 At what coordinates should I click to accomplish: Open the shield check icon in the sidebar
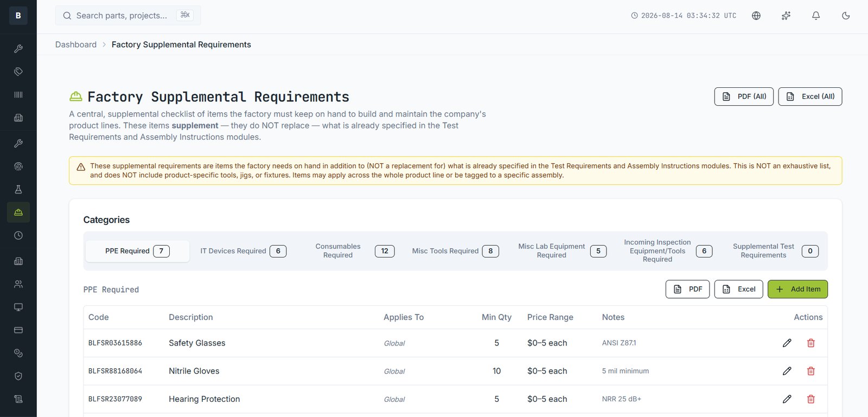coord(18,376)
